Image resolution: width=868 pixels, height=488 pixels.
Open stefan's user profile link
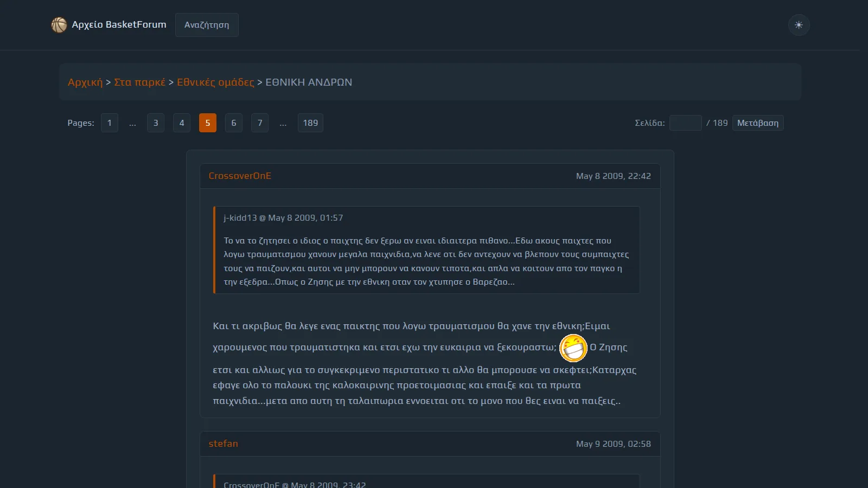click(224, 444)
